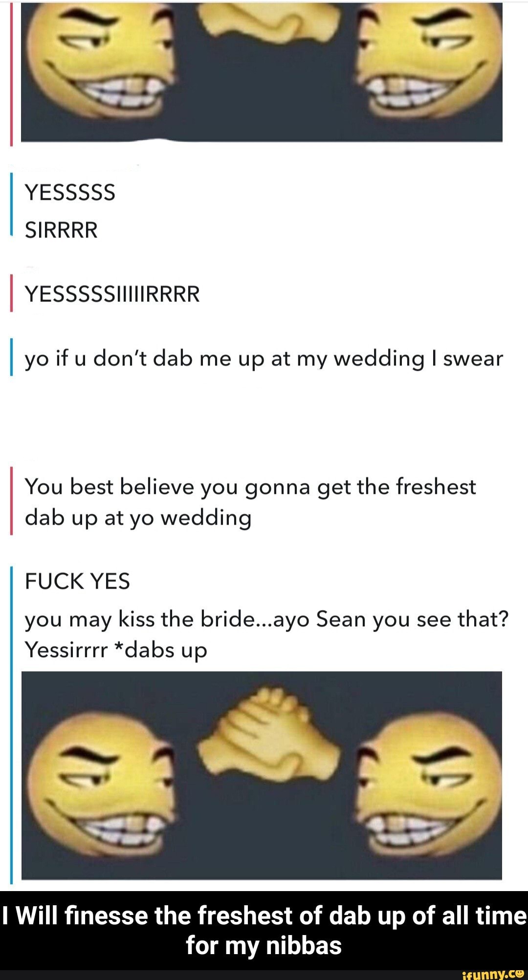Select the "FUCK YES" message
Screen dimensions: 528x980
tap(77, 581)
